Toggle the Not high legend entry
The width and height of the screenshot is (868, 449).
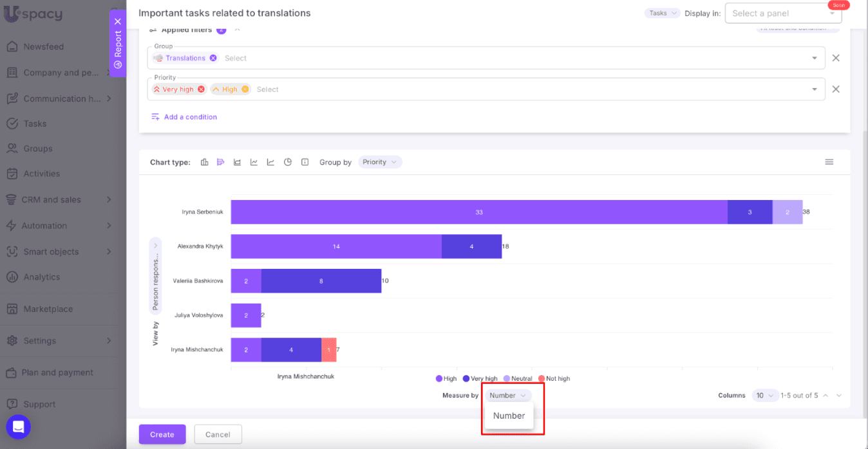(x=554, y=379)
